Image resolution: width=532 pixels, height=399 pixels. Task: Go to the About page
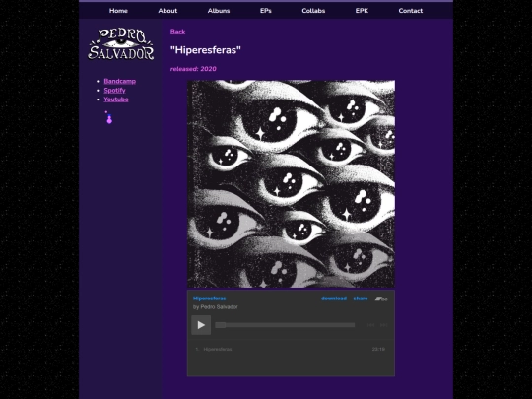pos(167,11)
